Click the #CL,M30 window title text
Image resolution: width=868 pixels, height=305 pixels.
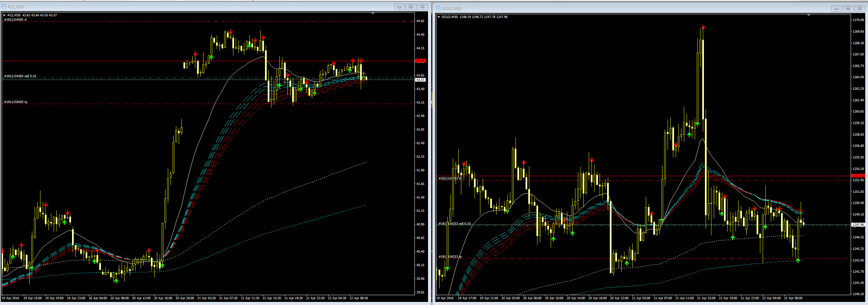pos(16,7)
